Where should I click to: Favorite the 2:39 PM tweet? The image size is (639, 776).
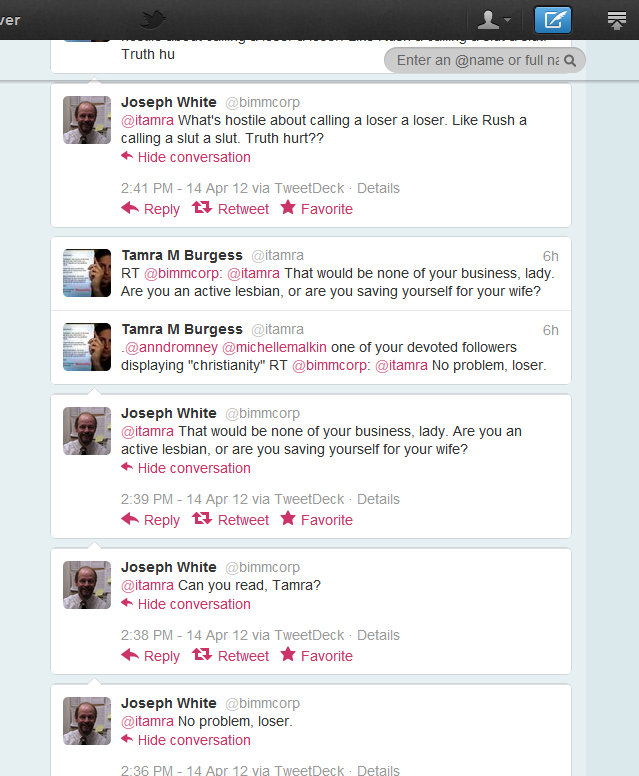pos(316,520)
